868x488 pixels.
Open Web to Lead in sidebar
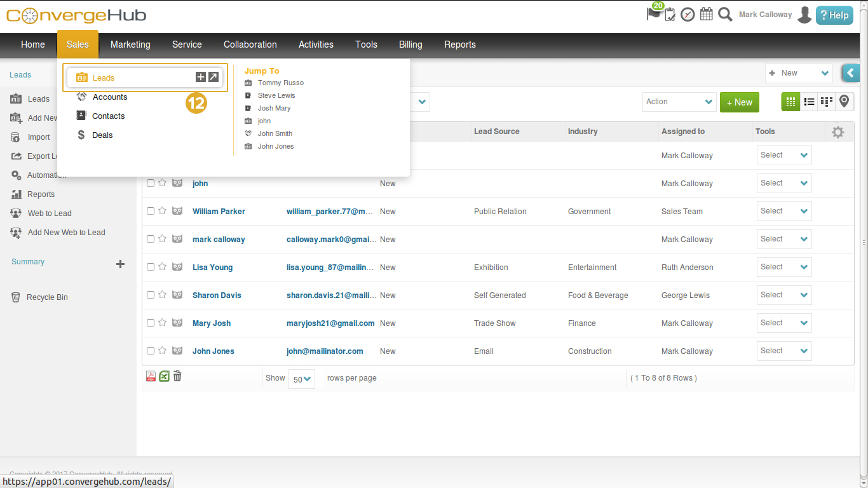[x=50, y=213]
